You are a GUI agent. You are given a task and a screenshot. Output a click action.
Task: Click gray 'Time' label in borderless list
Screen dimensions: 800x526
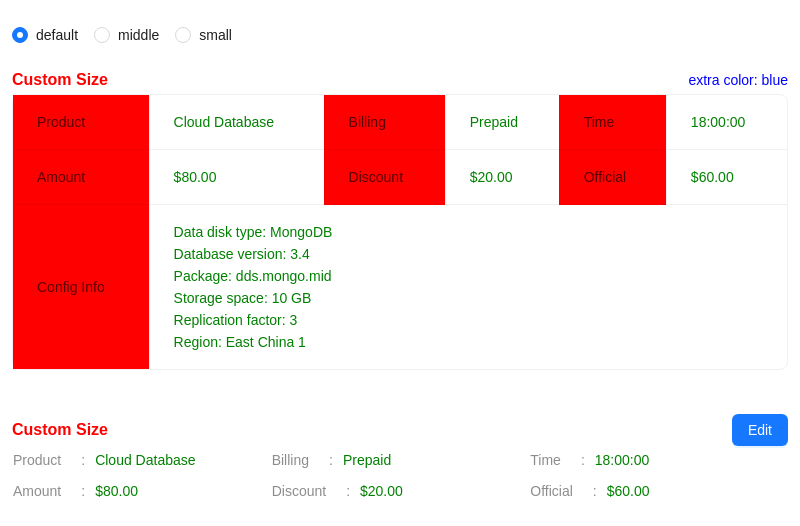click(545, 460)
